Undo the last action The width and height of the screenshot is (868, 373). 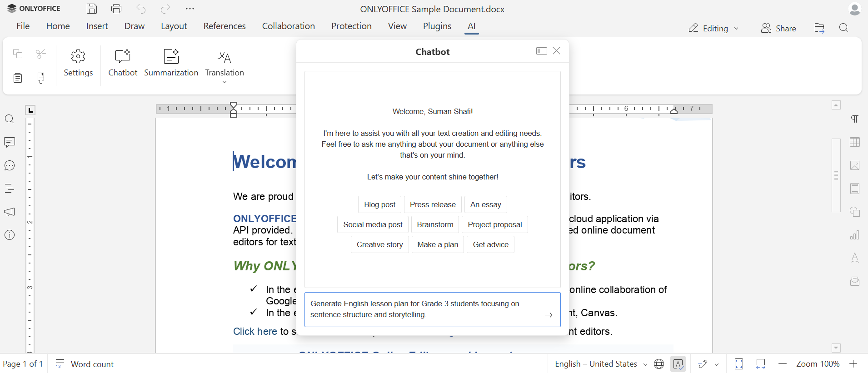(141, 9)
